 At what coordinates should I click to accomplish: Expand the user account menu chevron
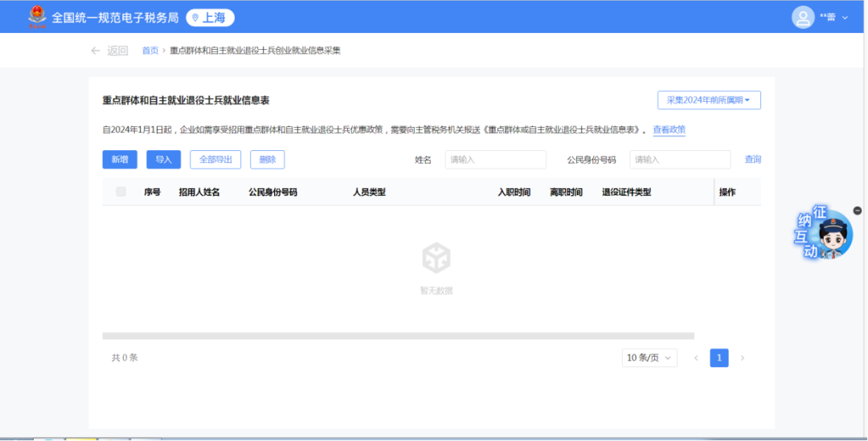tap(845, 18)
